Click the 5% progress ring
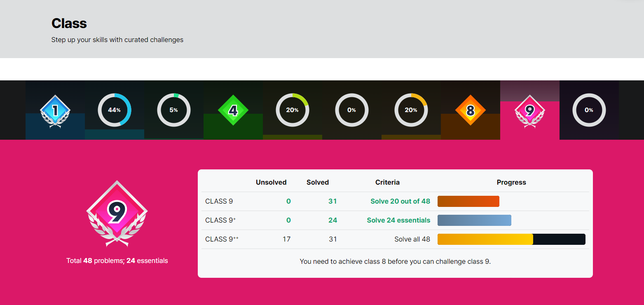The width and height of the screenshot is (644, 305). [174, 110]
